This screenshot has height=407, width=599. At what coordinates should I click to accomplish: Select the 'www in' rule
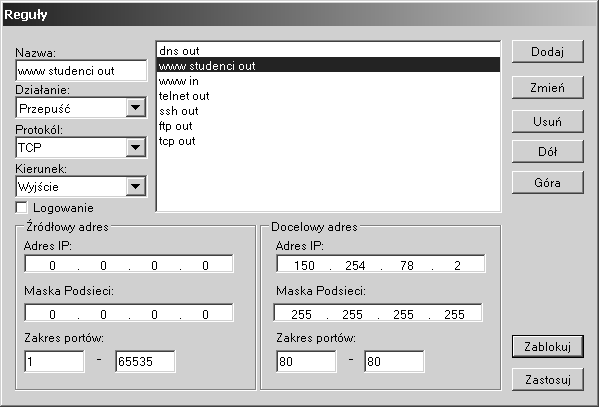click(329, 81)
